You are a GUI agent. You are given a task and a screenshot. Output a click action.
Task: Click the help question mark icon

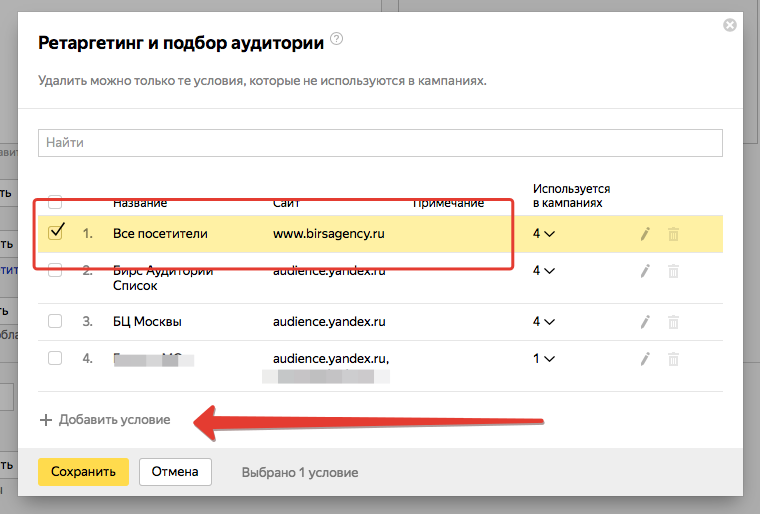pos(337,41)
